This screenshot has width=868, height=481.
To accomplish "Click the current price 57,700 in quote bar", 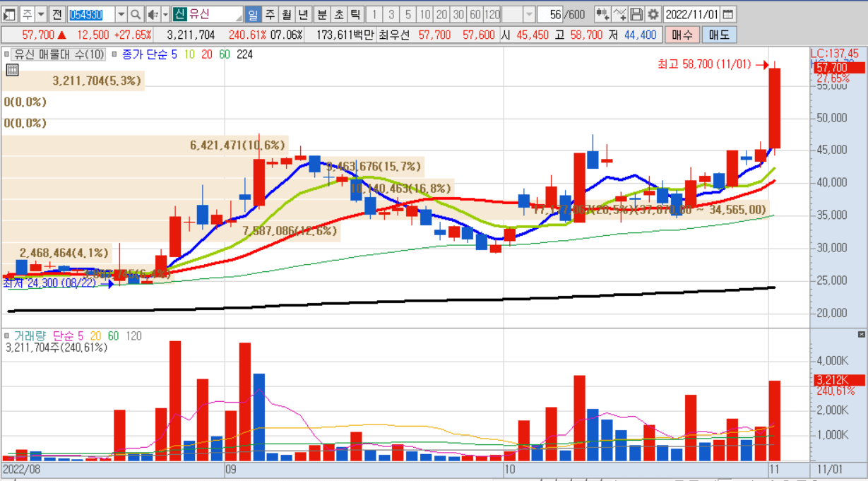I will 38,35.
